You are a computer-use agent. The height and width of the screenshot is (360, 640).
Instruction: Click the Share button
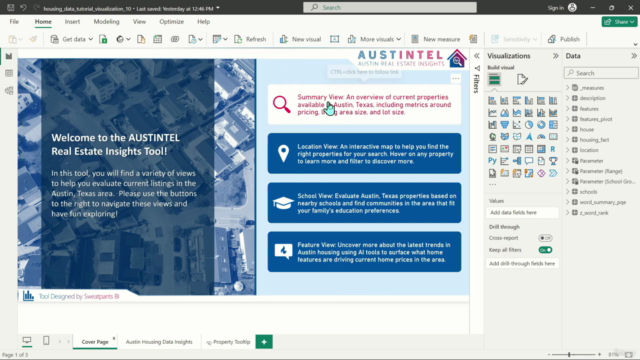[x=619, y=22]
